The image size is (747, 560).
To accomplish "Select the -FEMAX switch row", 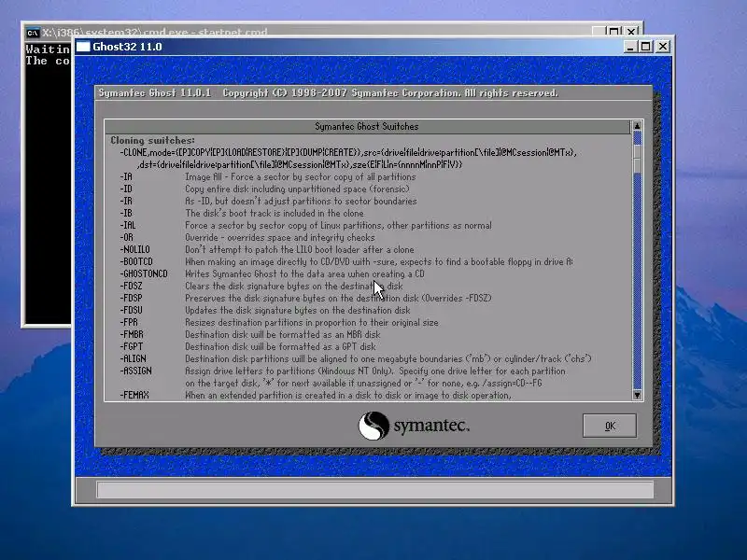I will (x=316, y=395).
